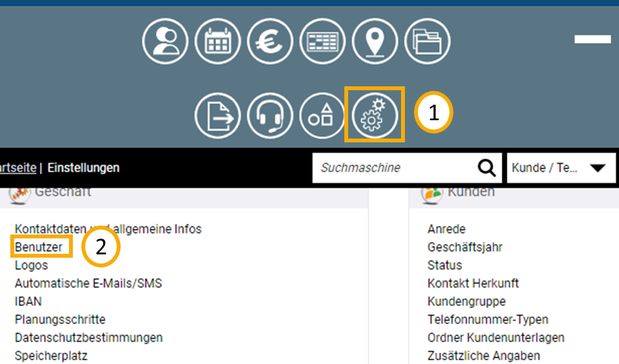Click the magnifier search icon
Image resolution: width=619 pixels, height=364 pixels.
(x=487, y=168)
